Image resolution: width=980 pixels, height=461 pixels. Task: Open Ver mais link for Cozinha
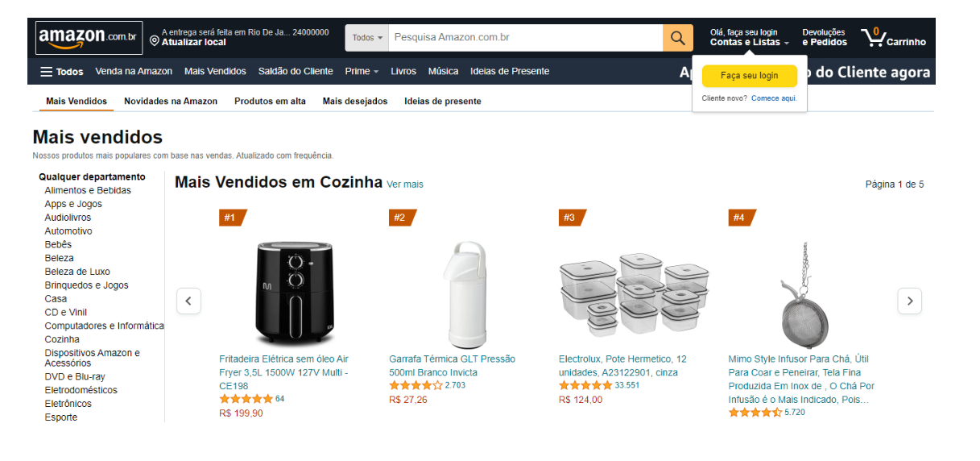(x=404, y=185)
